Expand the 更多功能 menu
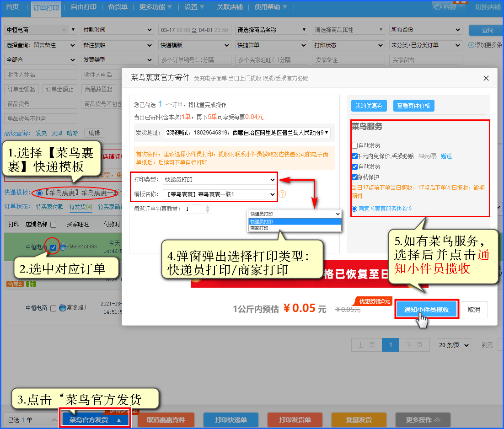This screenshot has height=429, width=504. pos(155,7)
